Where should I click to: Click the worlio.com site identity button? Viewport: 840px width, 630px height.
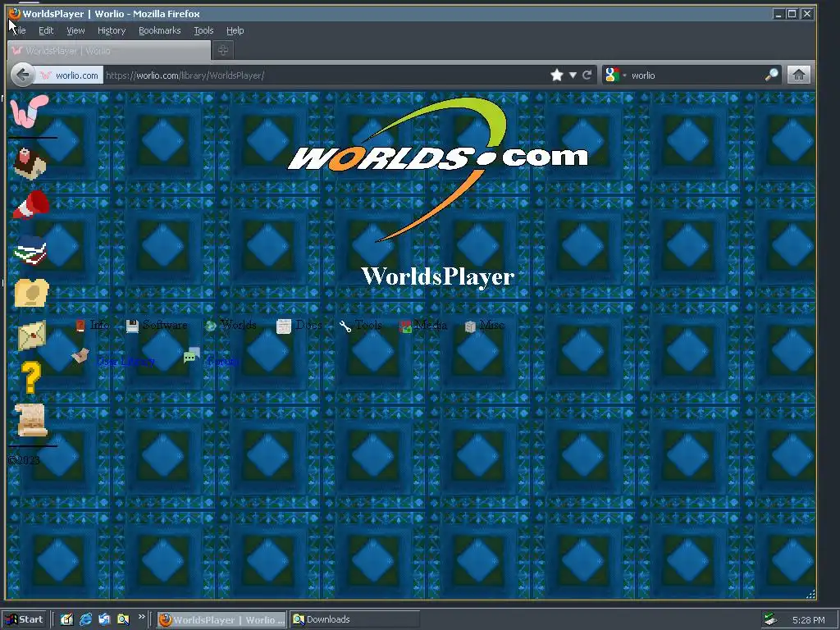coord(69,75)
